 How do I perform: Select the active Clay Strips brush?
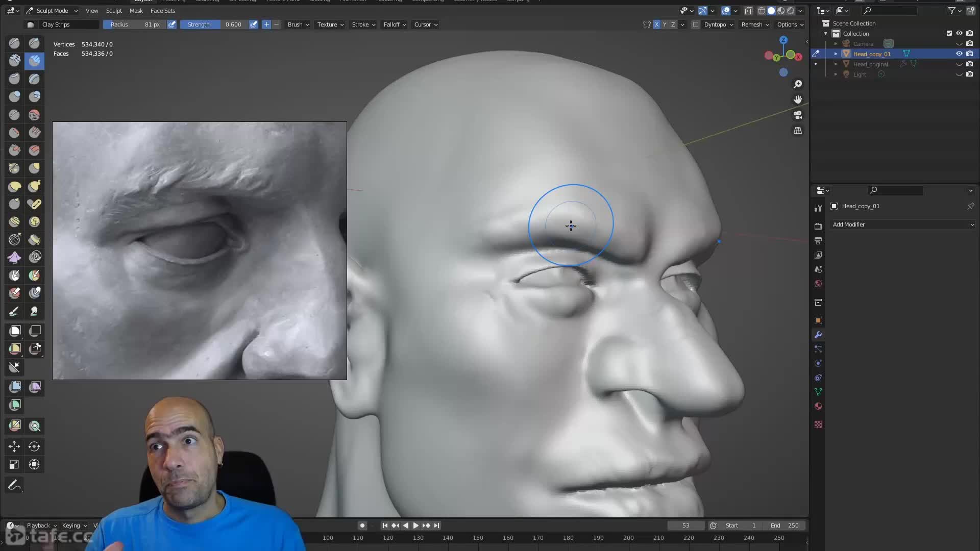tap(34, 61)
